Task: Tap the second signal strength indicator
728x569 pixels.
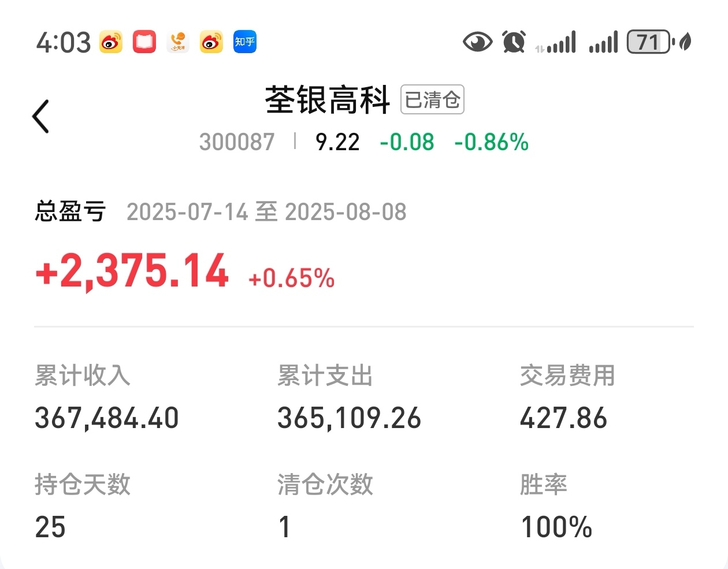Action: 603,43
